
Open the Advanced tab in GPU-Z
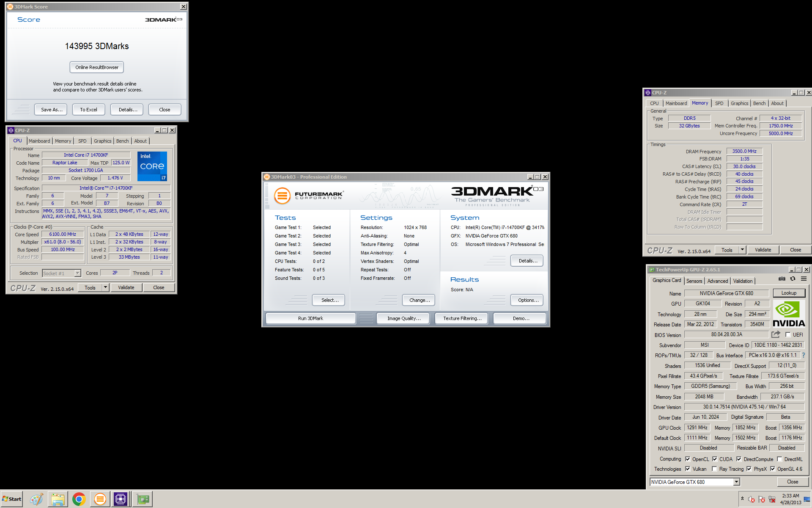[718, 281]
